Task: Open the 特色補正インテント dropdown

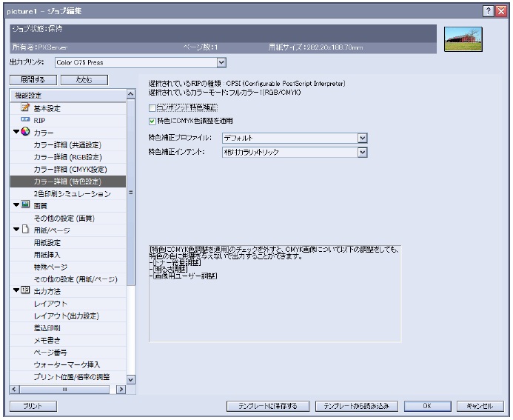Action: (x=362, y=152)
